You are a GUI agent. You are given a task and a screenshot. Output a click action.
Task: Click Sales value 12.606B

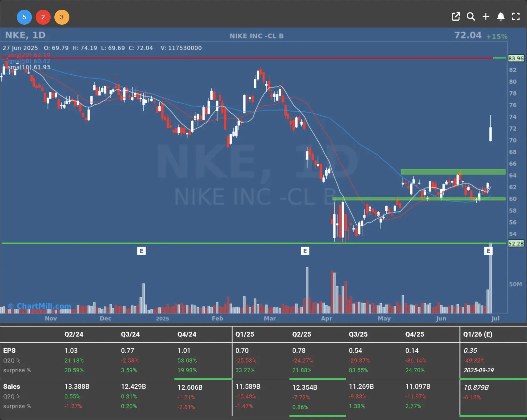(x=190, y=387)
